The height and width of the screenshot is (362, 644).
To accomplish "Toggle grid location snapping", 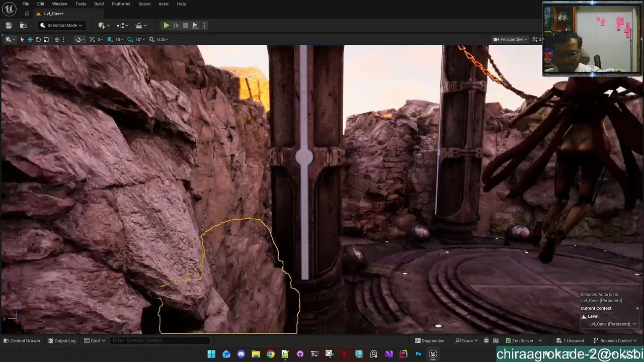I will 110,39.
